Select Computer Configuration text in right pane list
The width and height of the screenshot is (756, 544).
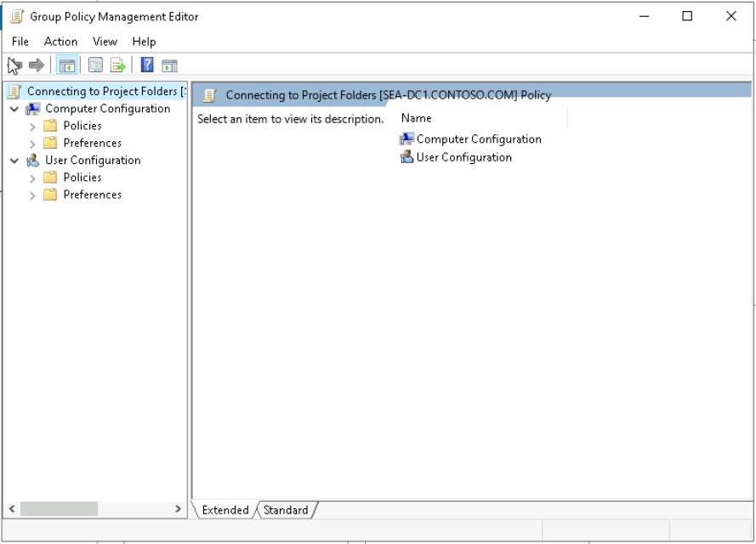coord(479,139)
